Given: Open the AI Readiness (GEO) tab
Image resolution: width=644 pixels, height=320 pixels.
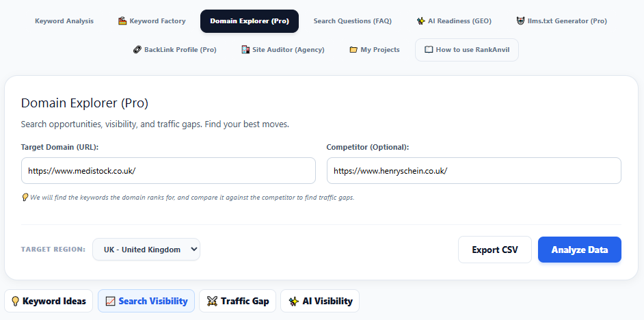Looking at the screenshot, I should coord(454,21).
